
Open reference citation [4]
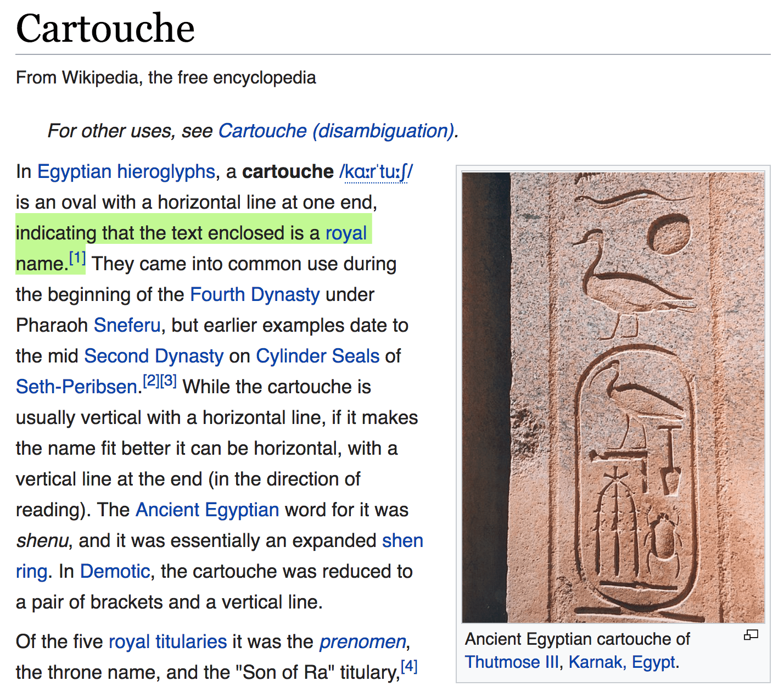pos(410,666)
